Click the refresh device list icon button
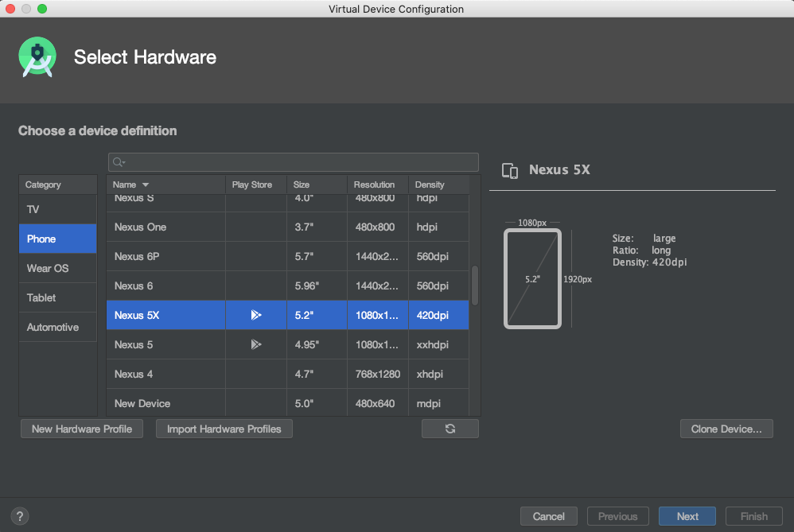The width and height of the screenshot is (794, 532). tap(450, 429)
